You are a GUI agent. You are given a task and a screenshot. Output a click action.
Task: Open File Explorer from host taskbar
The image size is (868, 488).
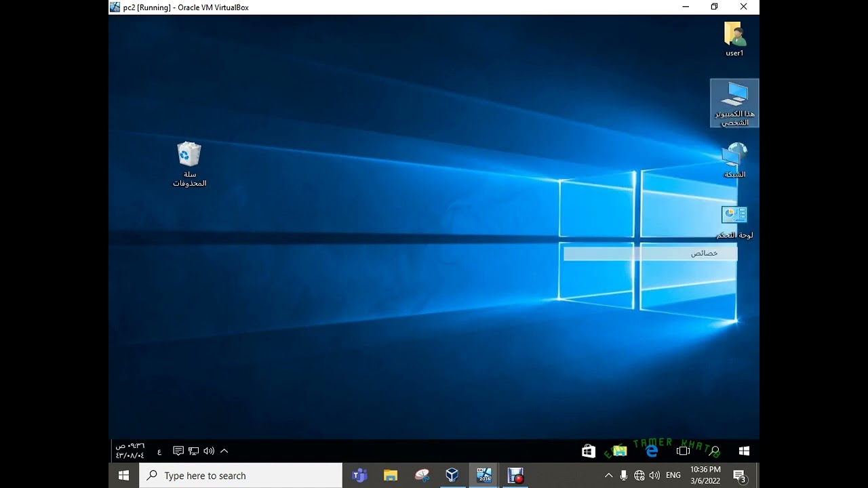tap(390, 476)
